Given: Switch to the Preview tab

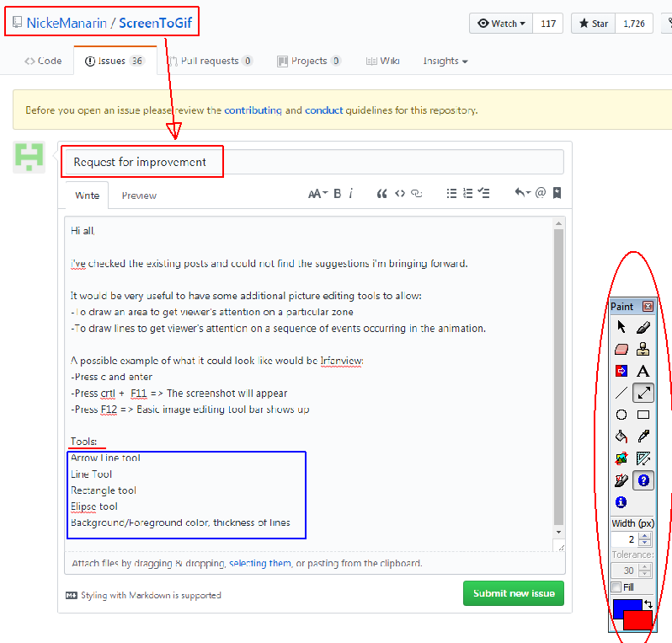Looking at the screenshot, I should click(x=139, y=196).
